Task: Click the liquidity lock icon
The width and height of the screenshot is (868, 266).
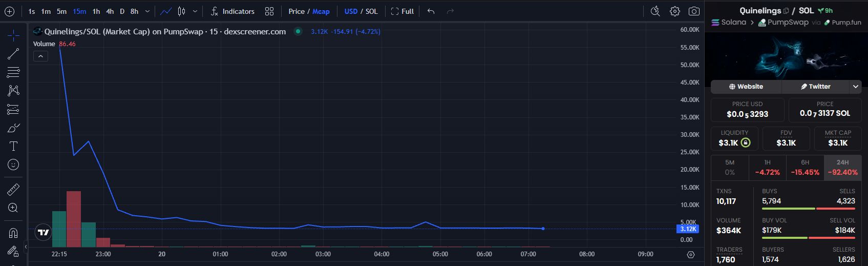Action: click(x=746, y=143)
